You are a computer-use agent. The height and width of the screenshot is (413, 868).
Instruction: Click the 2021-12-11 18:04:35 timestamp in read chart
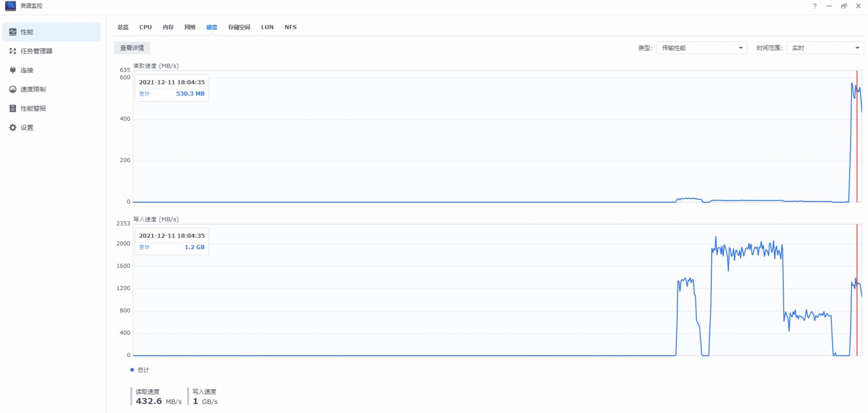(172, 82)
